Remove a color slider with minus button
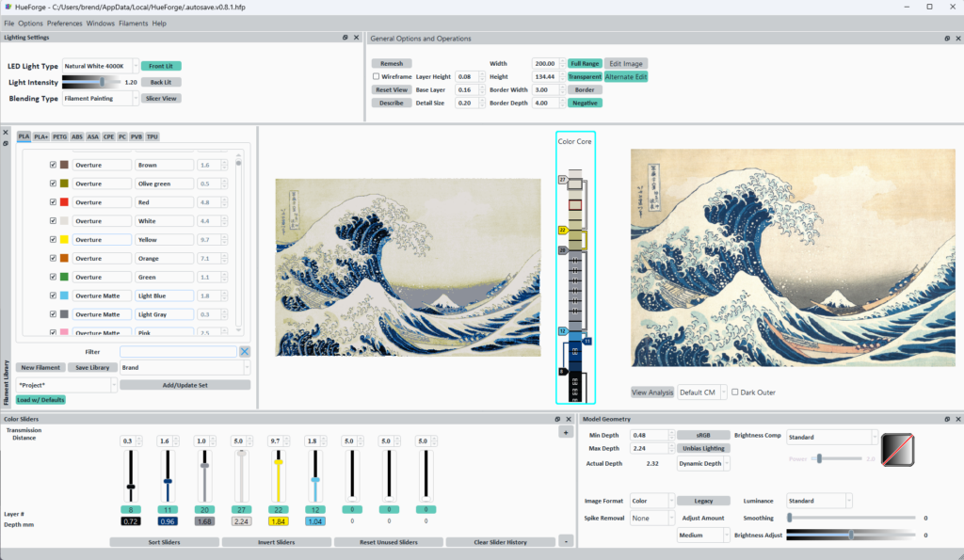The image size is (964, 560). [566, 541]
